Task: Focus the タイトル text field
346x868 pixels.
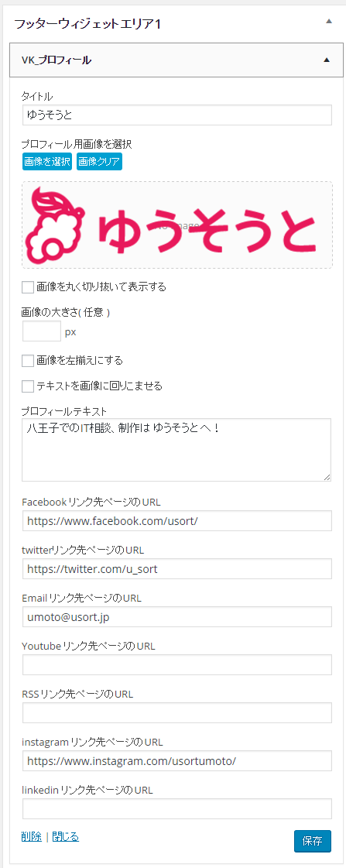Action: [177, 115]
